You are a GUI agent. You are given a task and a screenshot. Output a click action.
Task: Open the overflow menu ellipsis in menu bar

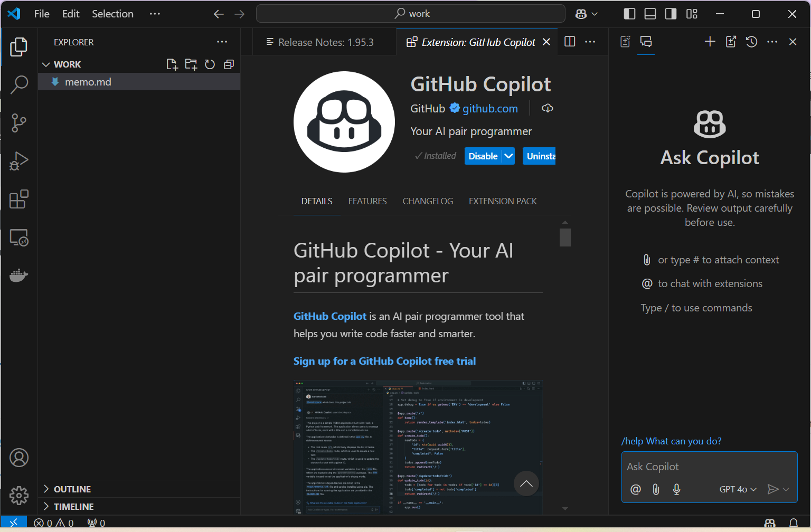155,14
